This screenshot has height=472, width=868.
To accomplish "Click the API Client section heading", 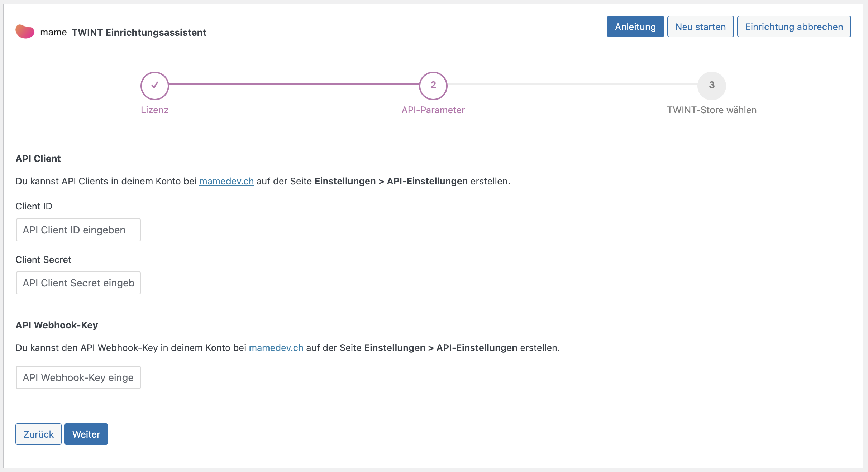I will click(x=38, y=159).
